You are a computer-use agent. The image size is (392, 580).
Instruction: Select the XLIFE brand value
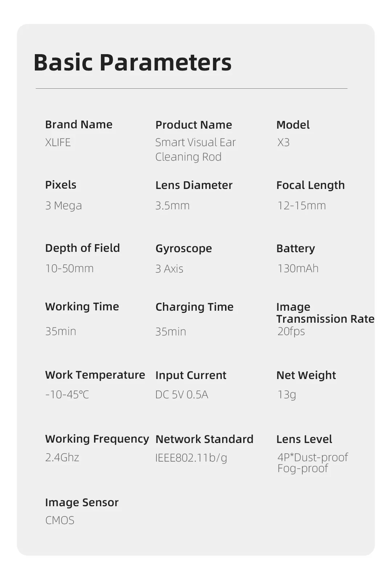(x=58, y=142)
